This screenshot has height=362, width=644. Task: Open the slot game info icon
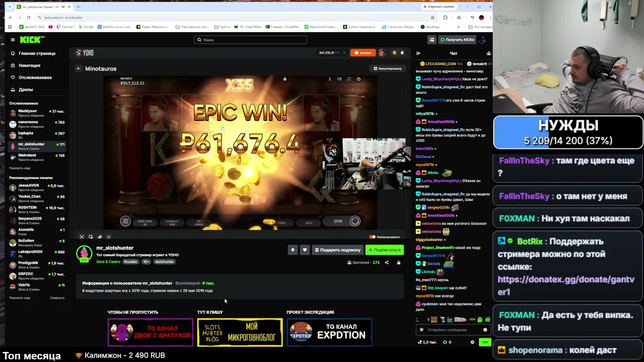tap(330, 79)
